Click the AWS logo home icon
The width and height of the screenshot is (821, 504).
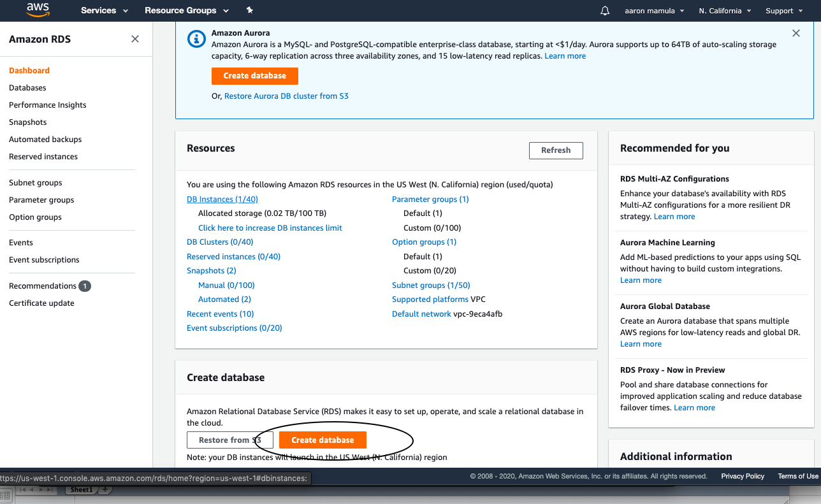tap(38, 10)
